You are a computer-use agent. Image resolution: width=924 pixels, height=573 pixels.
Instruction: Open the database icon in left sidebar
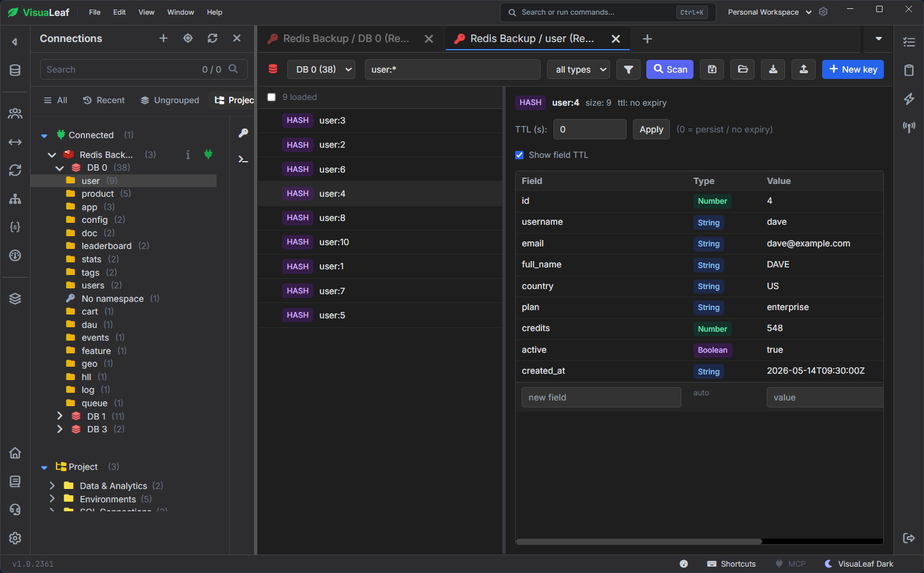tap(15, 70)
